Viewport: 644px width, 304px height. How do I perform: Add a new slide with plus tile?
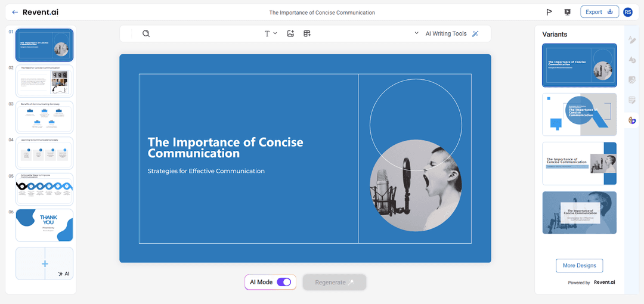(x=44, y=263)
